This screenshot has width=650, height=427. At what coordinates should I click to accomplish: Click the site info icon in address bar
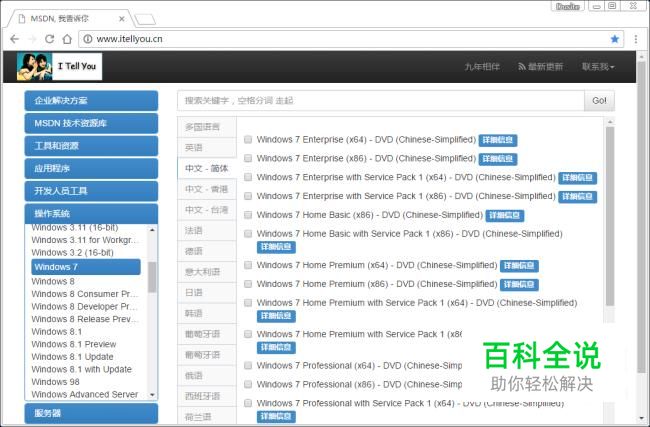[x=87, y=39]
